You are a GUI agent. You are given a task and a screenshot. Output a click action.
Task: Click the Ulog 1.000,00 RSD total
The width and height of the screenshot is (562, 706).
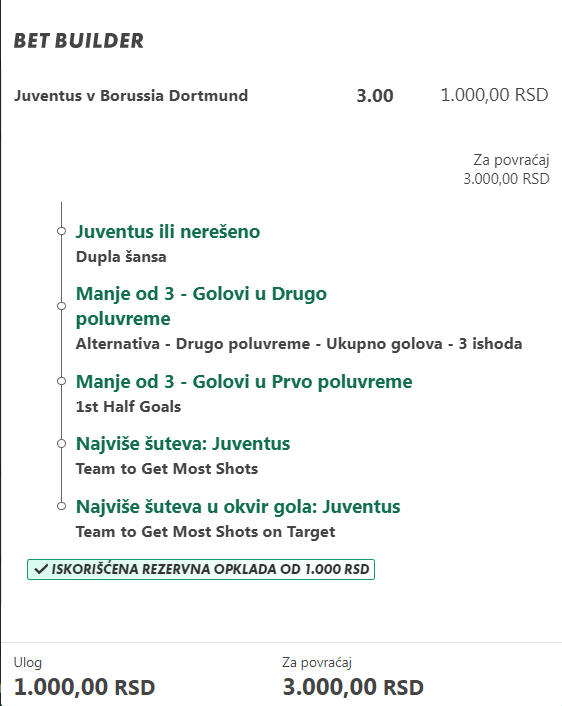(84, 677)
